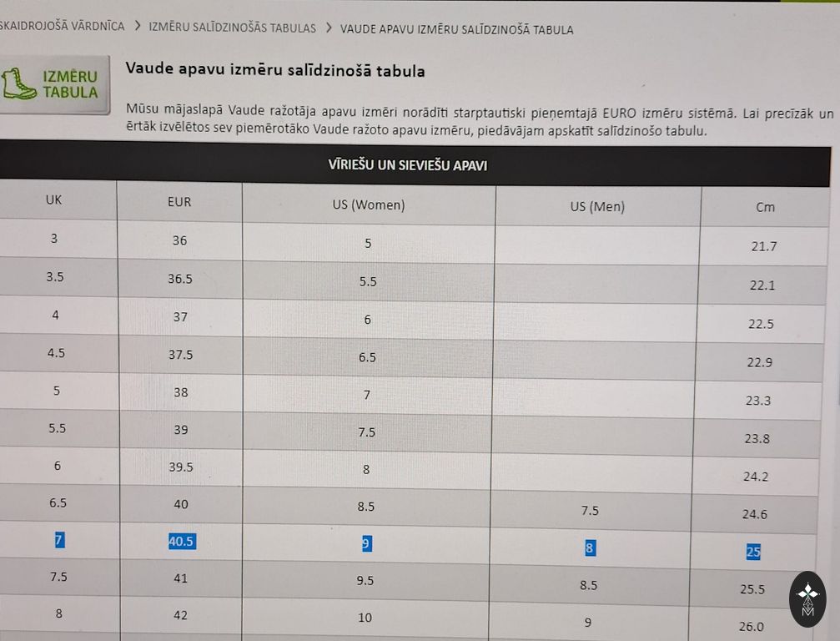Screen dimensions: 840x641
Task: Click the US (Women) column header
Action: point(369,204)
